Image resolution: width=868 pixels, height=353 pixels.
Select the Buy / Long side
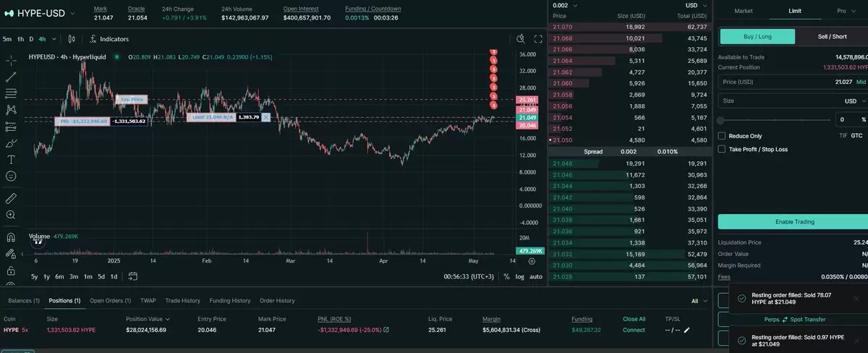pos(757,36)
